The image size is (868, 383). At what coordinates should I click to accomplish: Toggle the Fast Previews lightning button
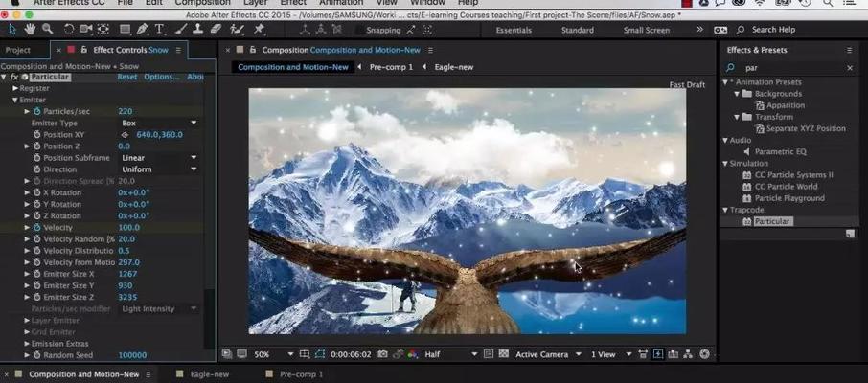pos(658,354)
